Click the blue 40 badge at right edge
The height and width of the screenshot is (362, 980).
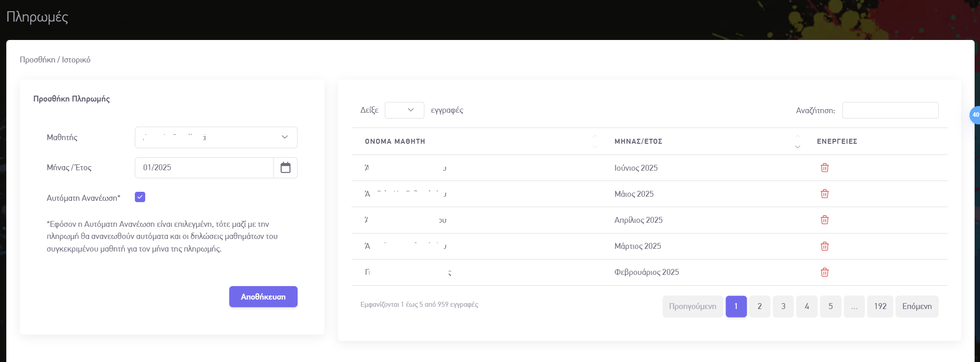(x=975, y=115)
